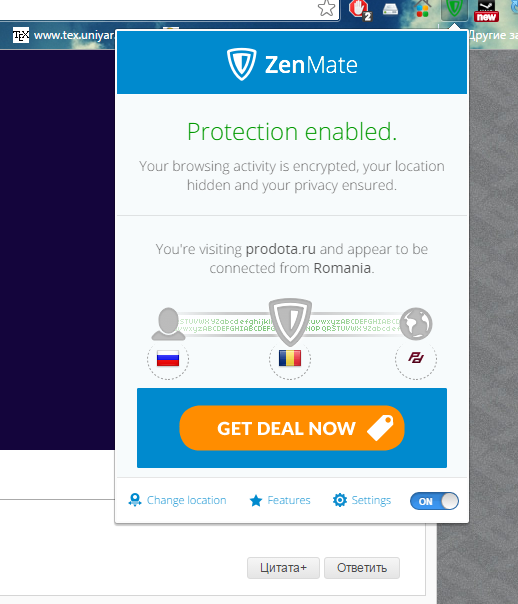Open the www.tex.uniyar bookmark
This screenshot has width=518, height=604.
pos(64,35)
